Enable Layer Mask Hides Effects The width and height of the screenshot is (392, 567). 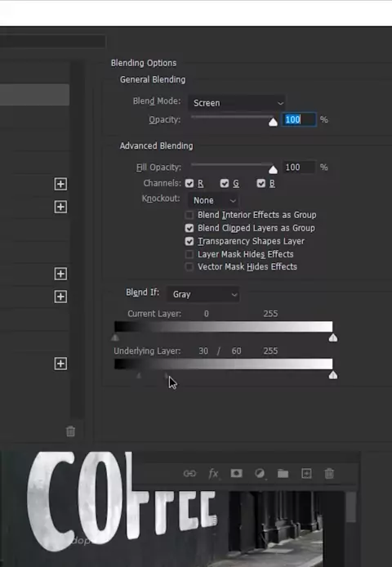(189, 254)
